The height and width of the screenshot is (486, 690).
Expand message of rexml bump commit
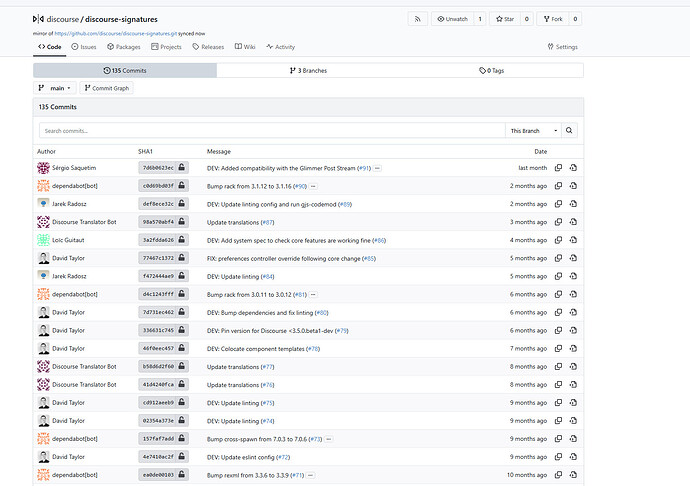click(310, 475)
